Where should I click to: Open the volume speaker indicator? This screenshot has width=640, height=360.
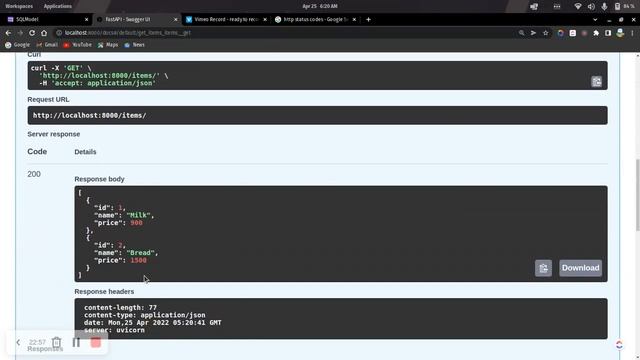coord(591,6)
